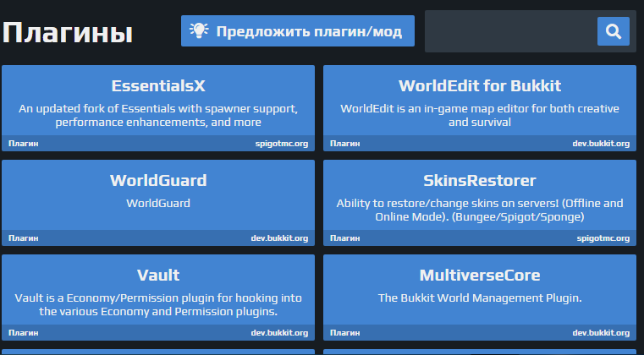
Task: Click the lightbulb icon on the suggest button
Action: [199, 30]
